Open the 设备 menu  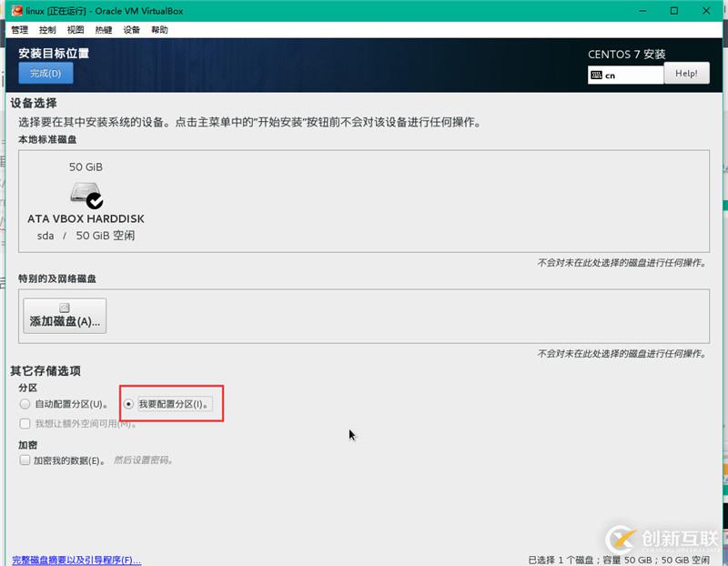pyautogui.click(x=131, y=30)
